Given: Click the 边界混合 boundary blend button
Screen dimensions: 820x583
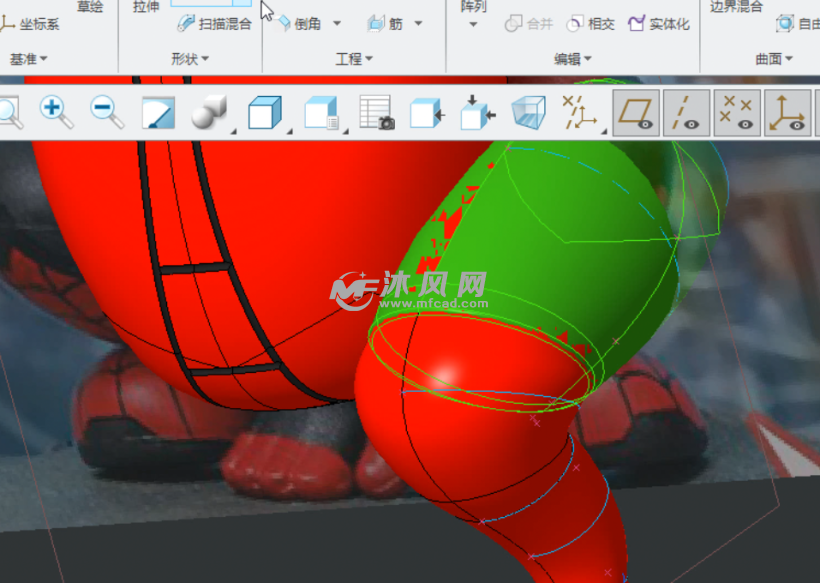Looking at the screenshot, I should click(x=736, y=6).
